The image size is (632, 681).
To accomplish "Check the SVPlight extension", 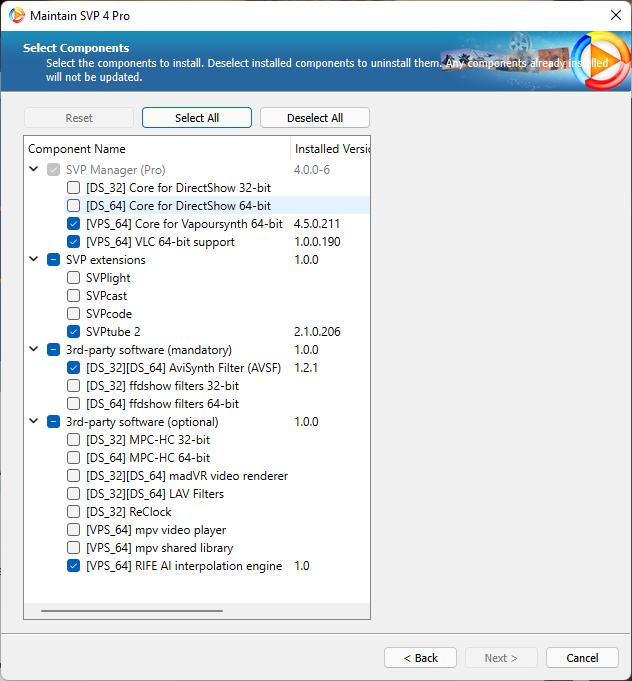I will point(73,278).
